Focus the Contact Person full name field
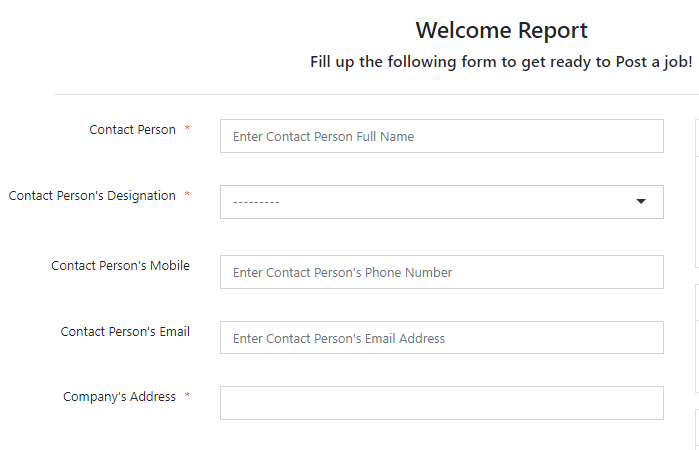The width and height of the screenshot is (699, 450). pyautogui.click(x=441, y=136)
